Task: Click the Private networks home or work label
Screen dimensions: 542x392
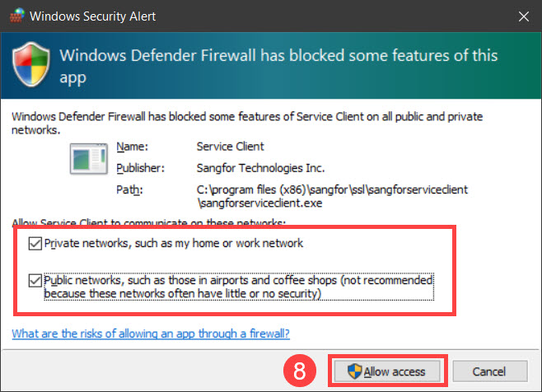Action: (x=174, y=244)
